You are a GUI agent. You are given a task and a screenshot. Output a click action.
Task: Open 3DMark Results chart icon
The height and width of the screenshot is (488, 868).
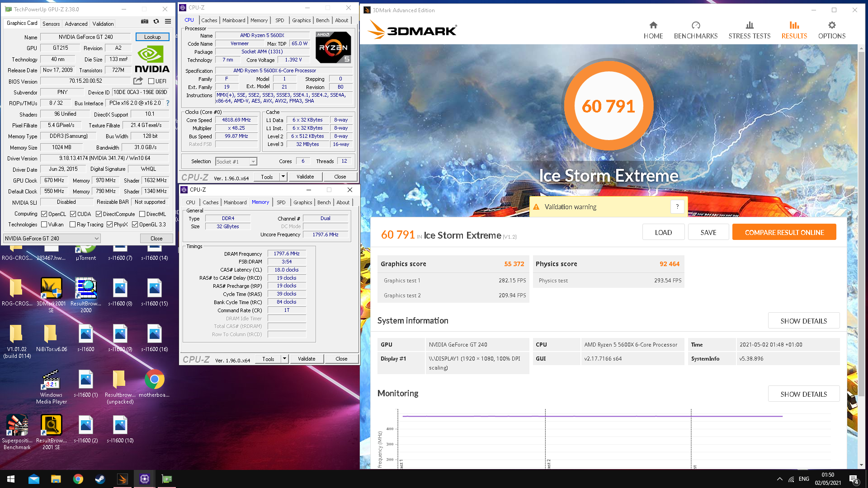point(794,25)
